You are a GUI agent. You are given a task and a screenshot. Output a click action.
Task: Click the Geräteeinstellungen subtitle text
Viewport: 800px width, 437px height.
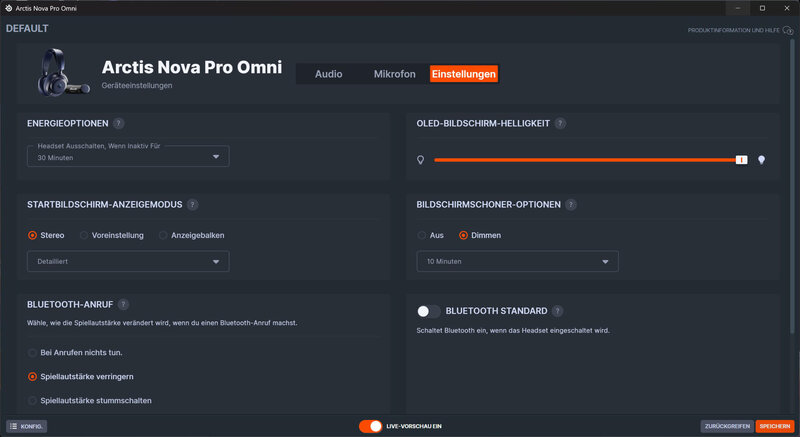point(137,86)
